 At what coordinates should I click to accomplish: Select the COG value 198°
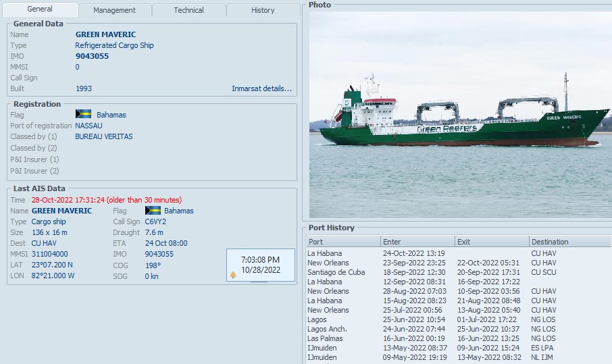click(153, 265)
